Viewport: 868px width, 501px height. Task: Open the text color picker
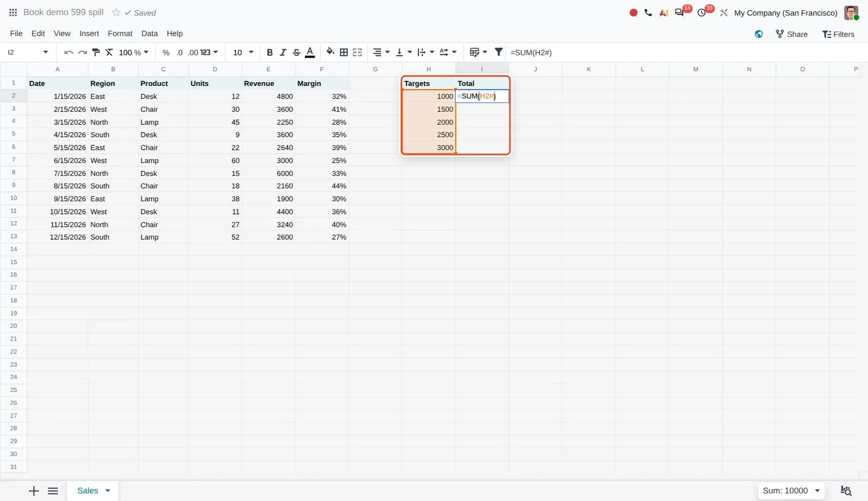(x=310, y=53)
